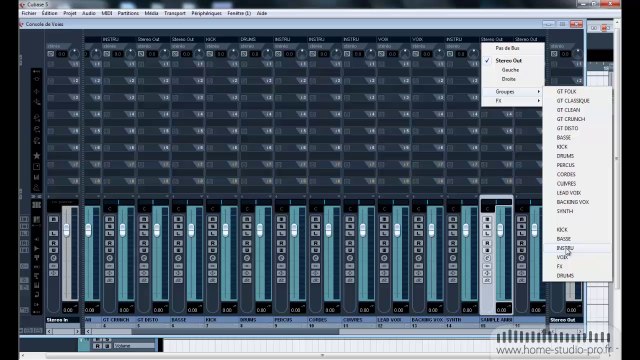Open the Partitions menu
The image size is (640, 360).
click(x=128, y=13)
